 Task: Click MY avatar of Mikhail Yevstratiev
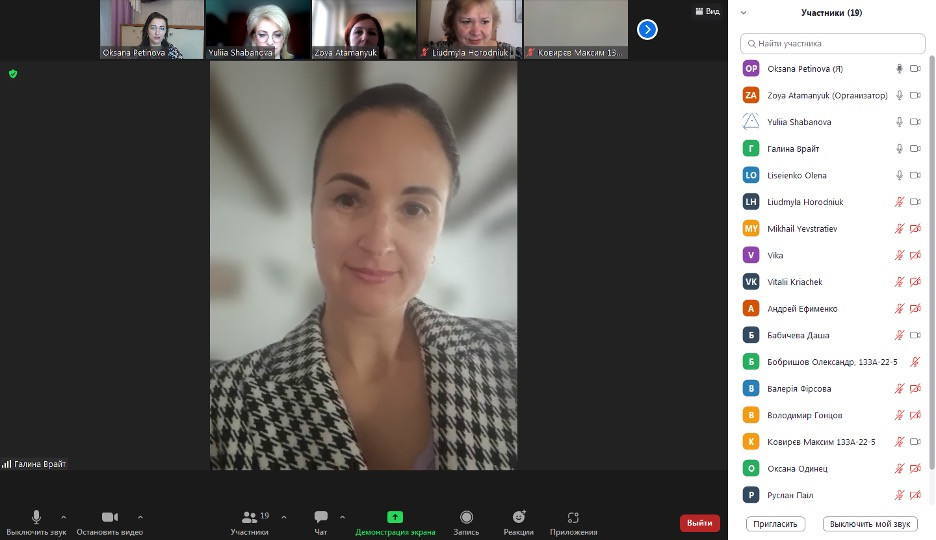coord(751,229)
